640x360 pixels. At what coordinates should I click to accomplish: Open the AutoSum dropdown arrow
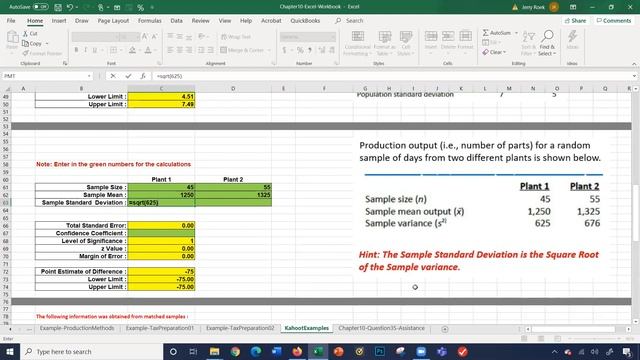(516, 33)
